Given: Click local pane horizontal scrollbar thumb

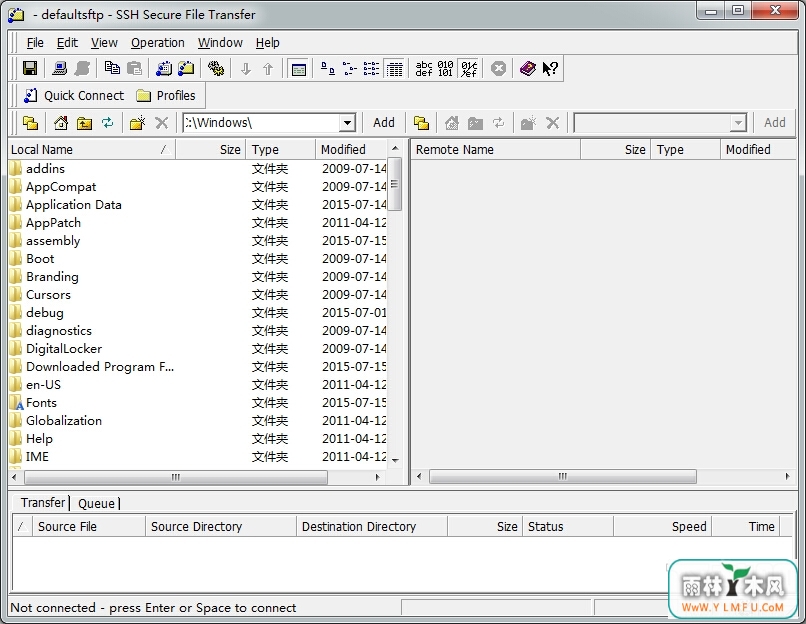Looking at the screenshot, I should (x=176, y=477).
